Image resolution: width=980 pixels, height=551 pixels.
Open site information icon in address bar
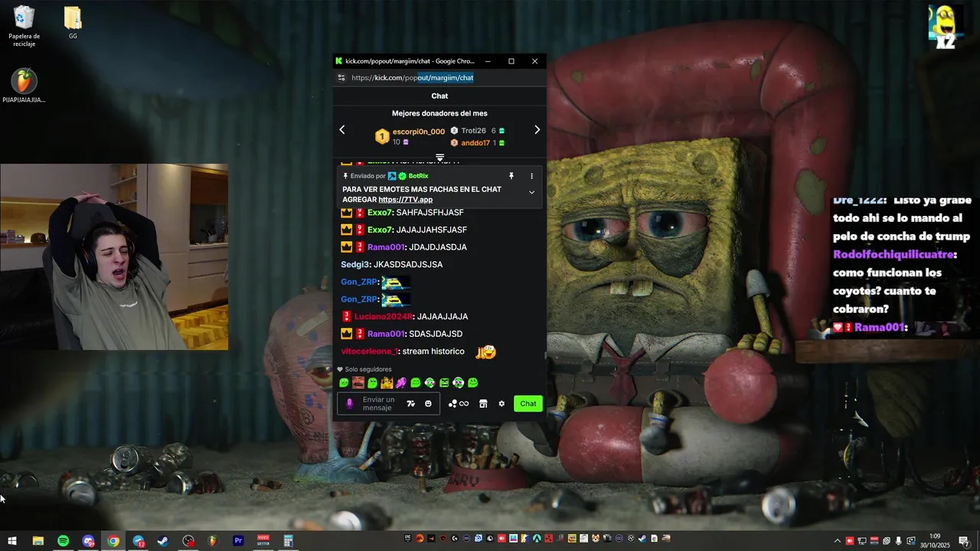pos(341,78)
